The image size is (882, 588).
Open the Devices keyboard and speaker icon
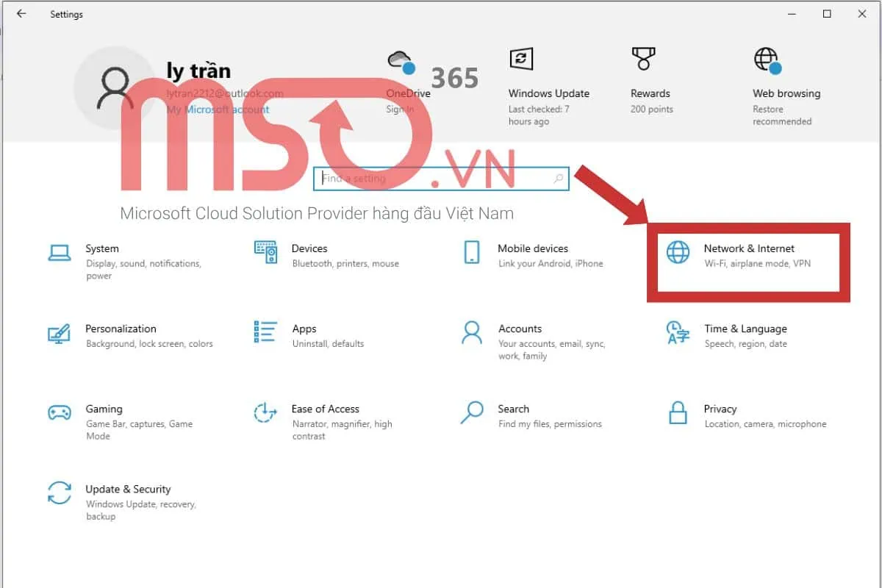[x=265, y=252]
